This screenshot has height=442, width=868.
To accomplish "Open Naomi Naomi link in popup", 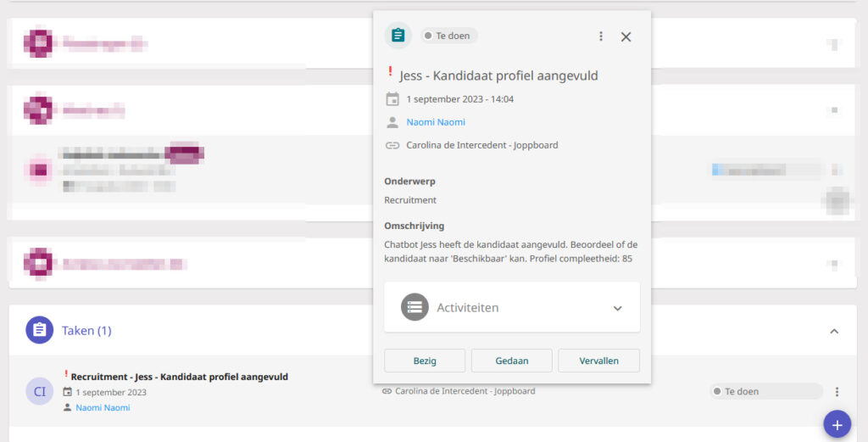I will [x=436, y=122].
